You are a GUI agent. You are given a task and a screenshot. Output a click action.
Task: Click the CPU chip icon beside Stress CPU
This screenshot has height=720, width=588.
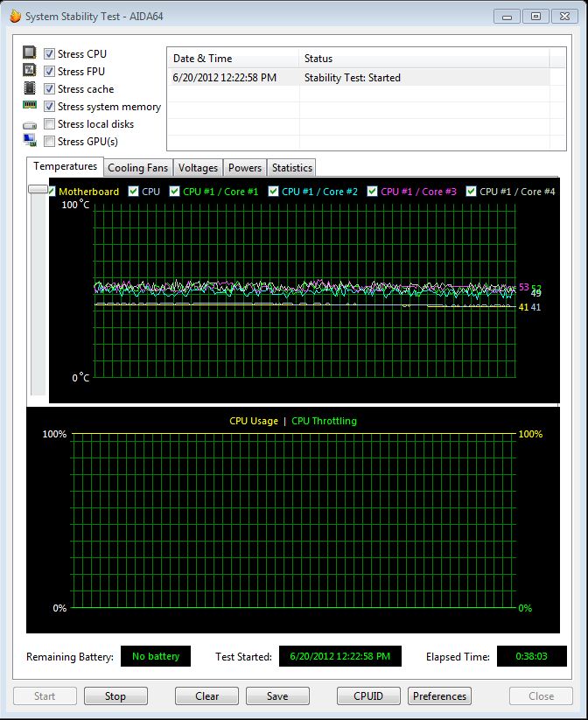(30, 53)
